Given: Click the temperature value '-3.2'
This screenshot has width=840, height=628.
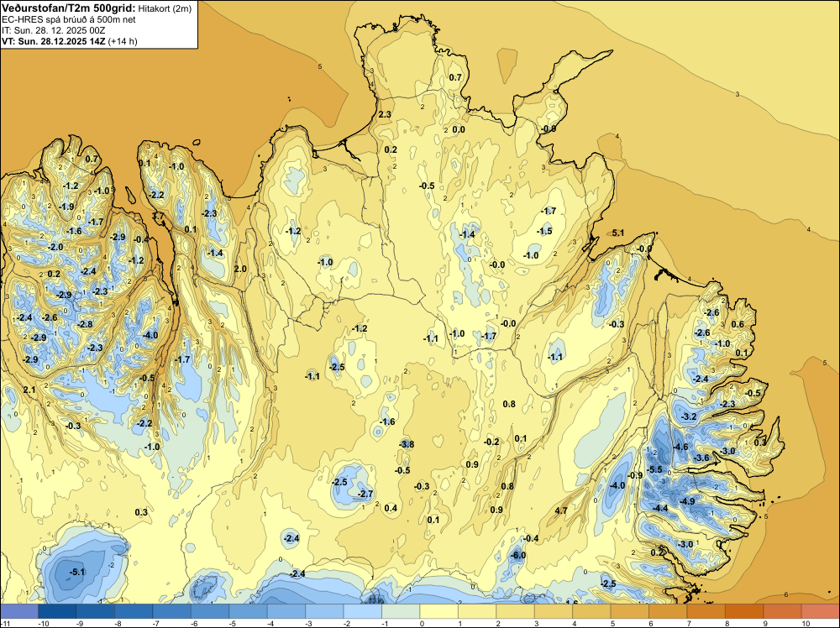Looking at the screenshot, I should (689, 416).
